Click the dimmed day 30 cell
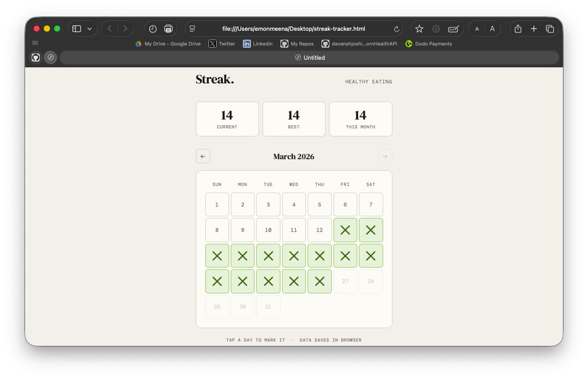The image size is (588, 379). [243, 307]
